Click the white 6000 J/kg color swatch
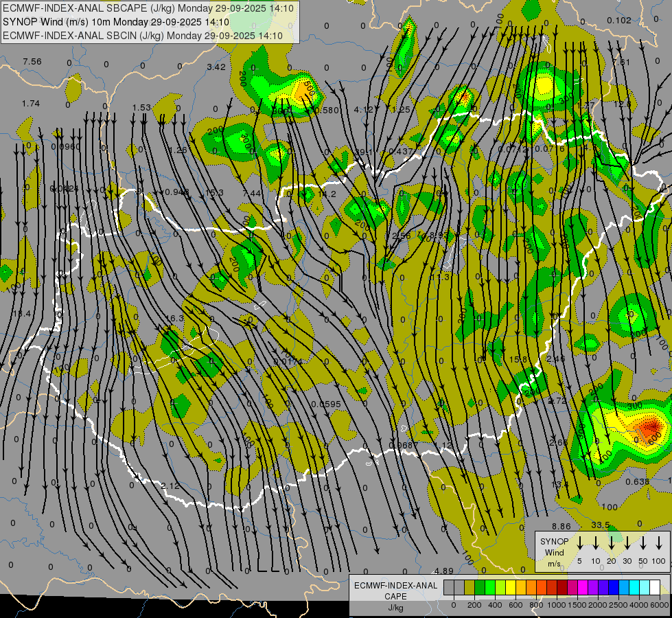 click(x=655, y=587)
